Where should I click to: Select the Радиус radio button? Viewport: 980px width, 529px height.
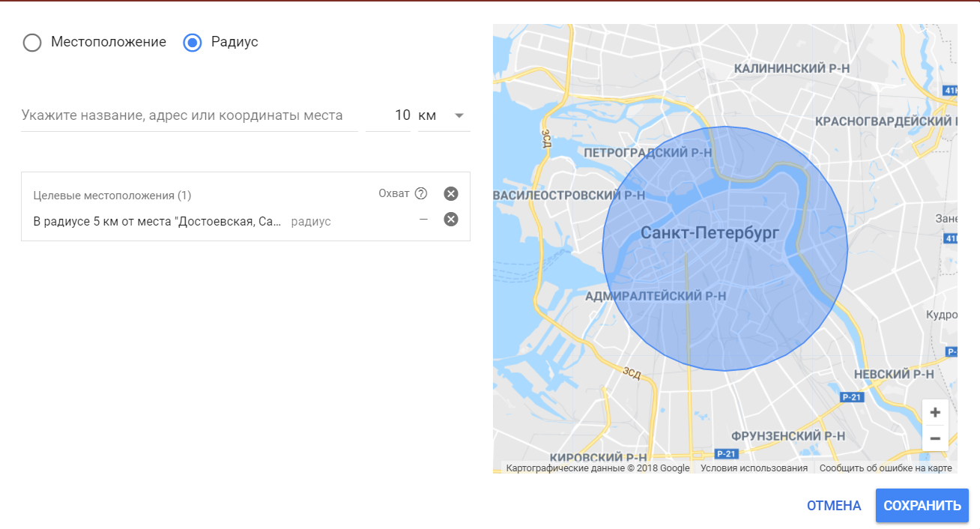[x=192, y=43]
